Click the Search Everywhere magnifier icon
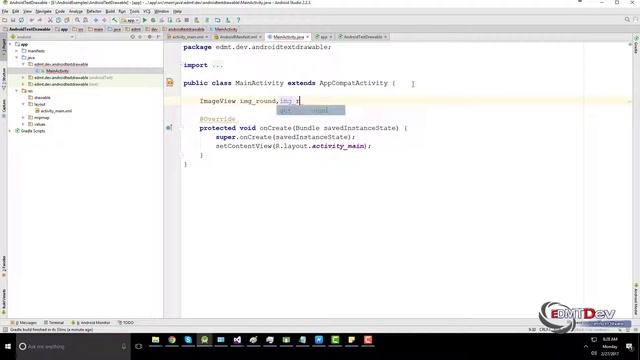The image size is (640, 360). [627, 20]
